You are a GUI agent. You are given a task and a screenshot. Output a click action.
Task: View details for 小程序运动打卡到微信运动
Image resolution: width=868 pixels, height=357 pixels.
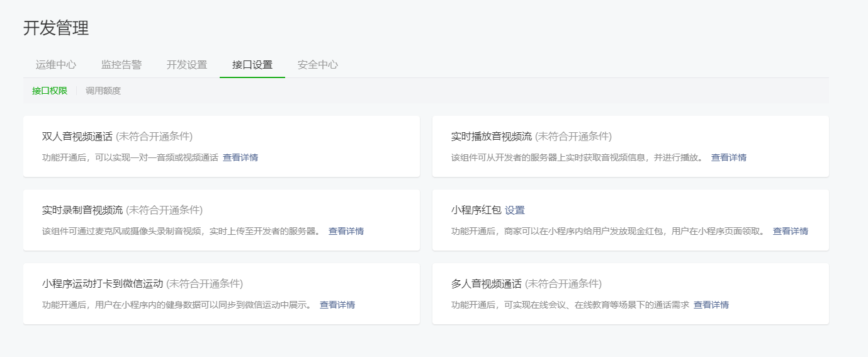pos(337,305)
